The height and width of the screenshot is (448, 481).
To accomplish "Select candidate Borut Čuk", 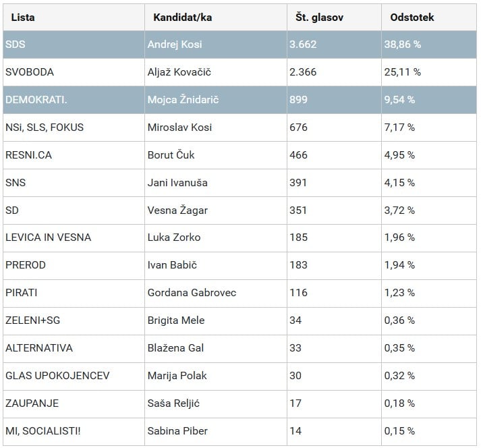I will [171, 155].
